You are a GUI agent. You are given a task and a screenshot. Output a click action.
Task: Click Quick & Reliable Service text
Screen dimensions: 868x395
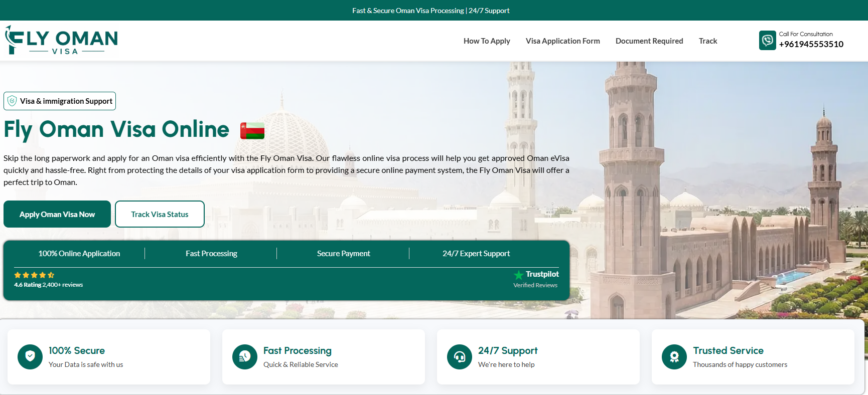(x=301, y=364)
